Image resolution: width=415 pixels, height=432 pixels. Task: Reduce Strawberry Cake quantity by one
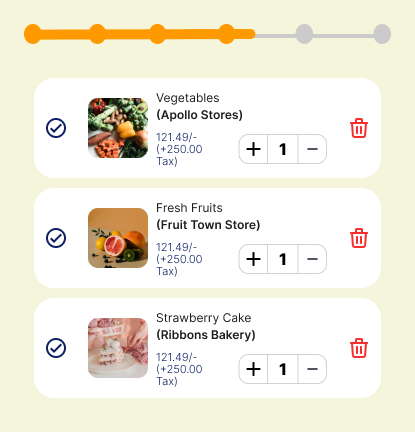click(x=312, y=369)
